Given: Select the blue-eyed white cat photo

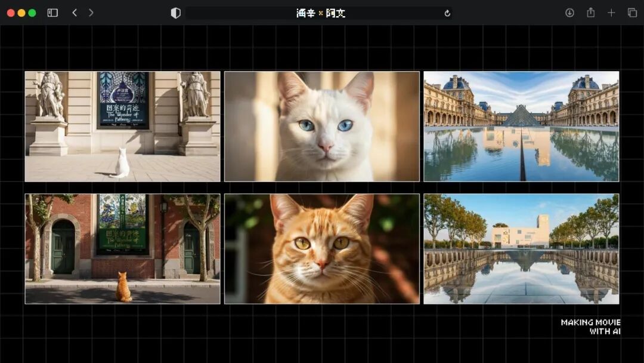Looking at the screenshot, I should [322, 126].
